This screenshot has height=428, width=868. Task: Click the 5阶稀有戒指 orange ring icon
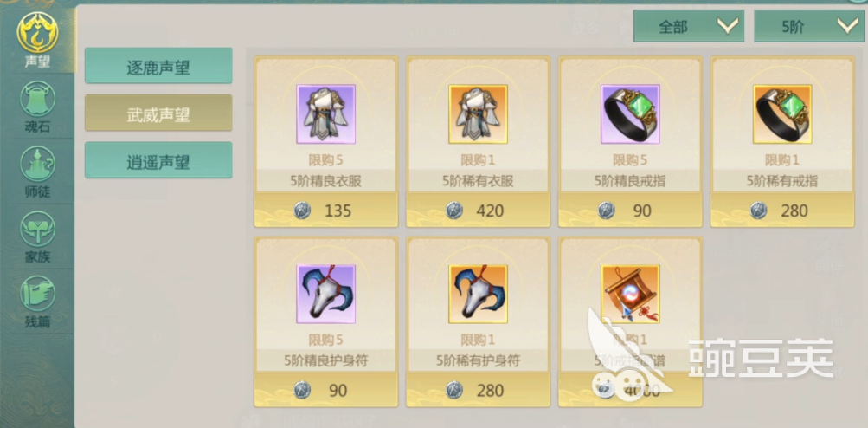coord(782,114)
